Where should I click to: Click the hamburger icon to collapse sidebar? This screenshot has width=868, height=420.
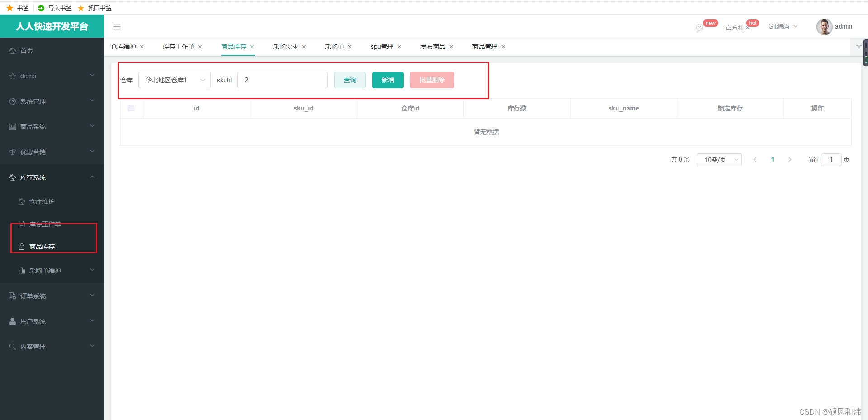(117, 26)
